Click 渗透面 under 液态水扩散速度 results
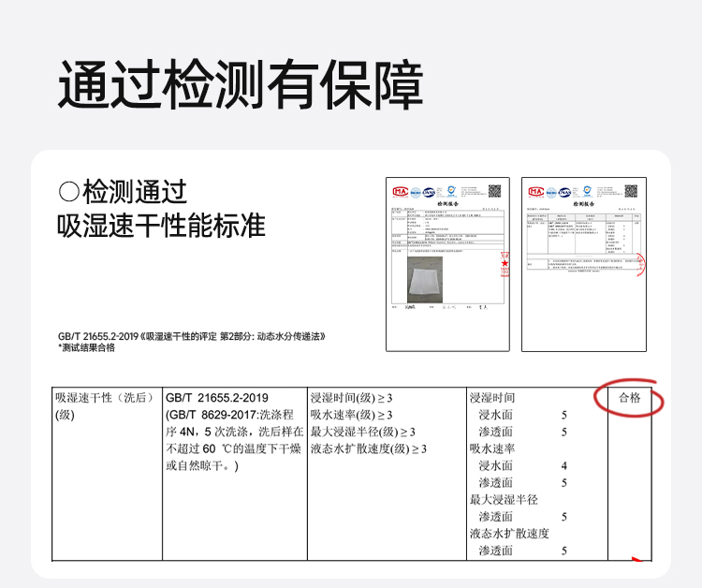 point(496,551)
